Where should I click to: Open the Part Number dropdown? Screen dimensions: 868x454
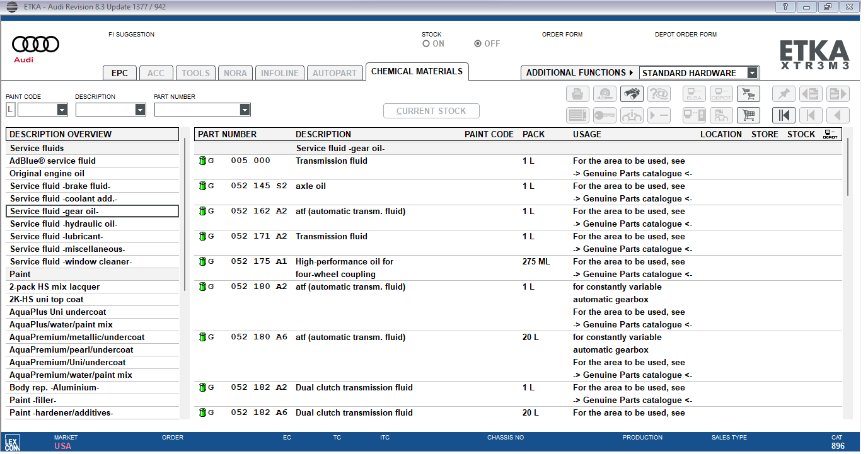coord(245,110)
